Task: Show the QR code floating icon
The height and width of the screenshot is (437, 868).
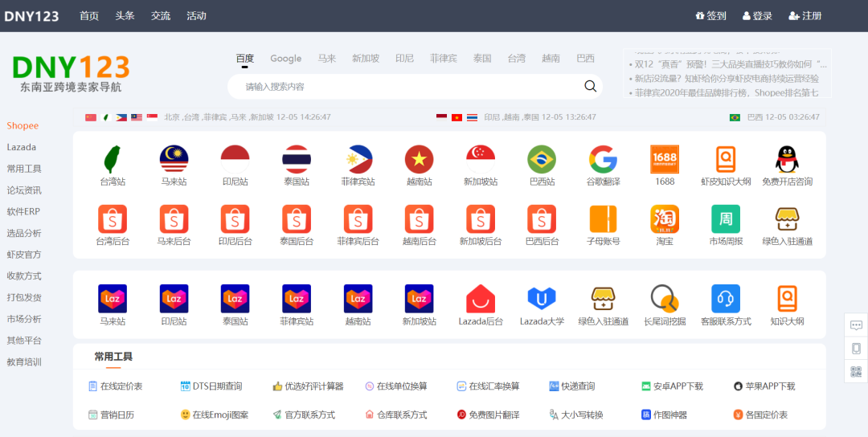Action: click(857, 371)
